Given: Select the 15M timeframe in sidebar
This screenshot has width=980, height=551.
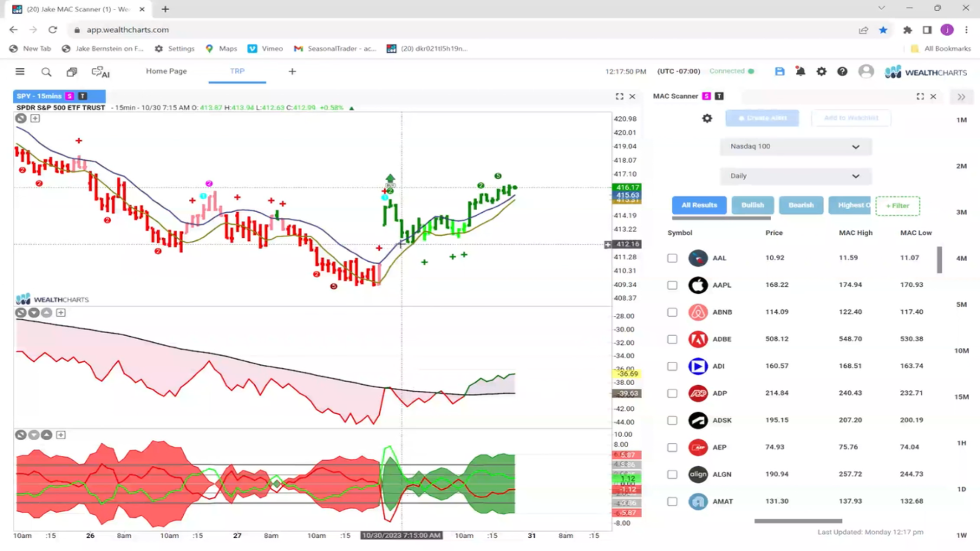Looking at the screenshot, I should click(962, 397).
